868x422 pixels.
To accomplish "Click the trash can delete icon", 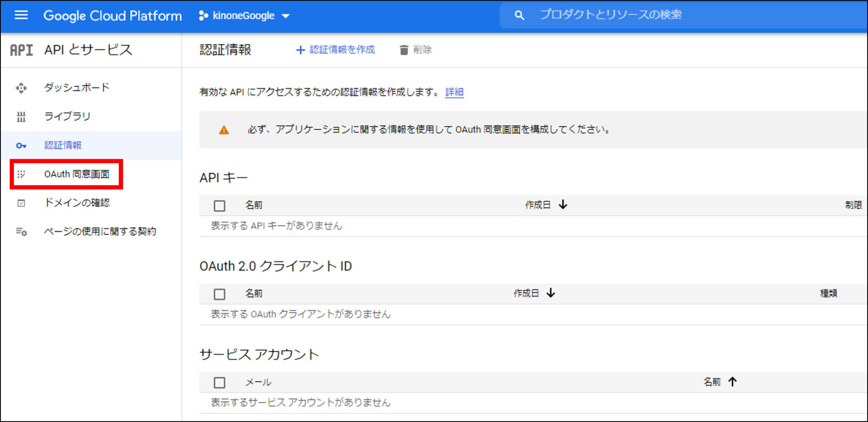I will (404, 50).
